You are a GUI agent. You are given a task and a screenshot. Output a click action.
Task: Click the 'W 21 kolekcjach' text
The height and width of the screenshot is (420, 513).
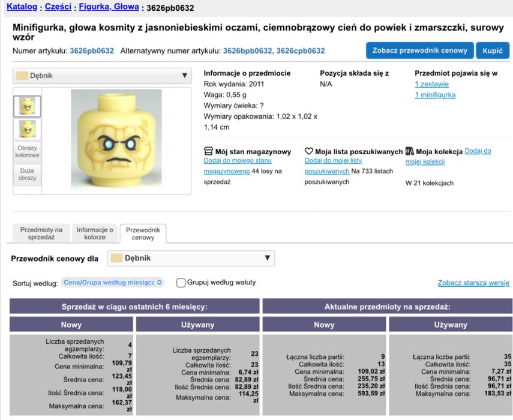(x=430, y=183)
